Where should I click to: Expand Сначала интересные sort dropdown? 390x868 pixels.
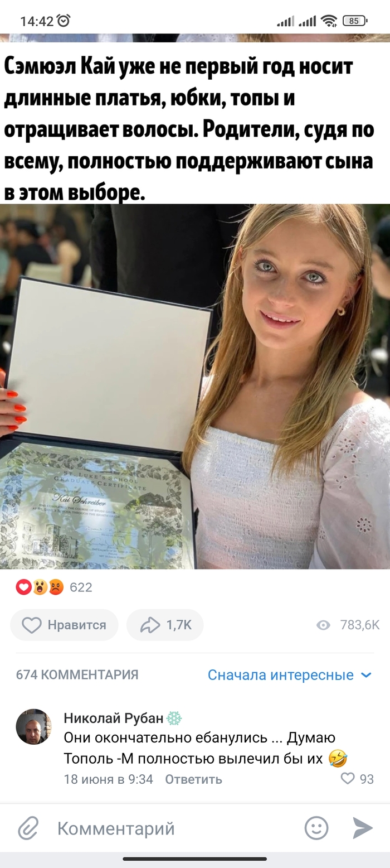click(289, 675)
